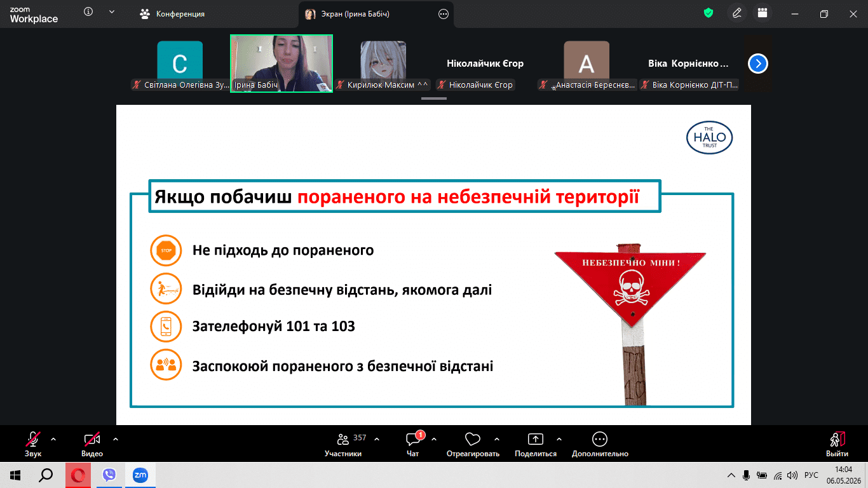Open the Участники participants panel
Screen dimensions: 868x488
(x=343, y=444)
